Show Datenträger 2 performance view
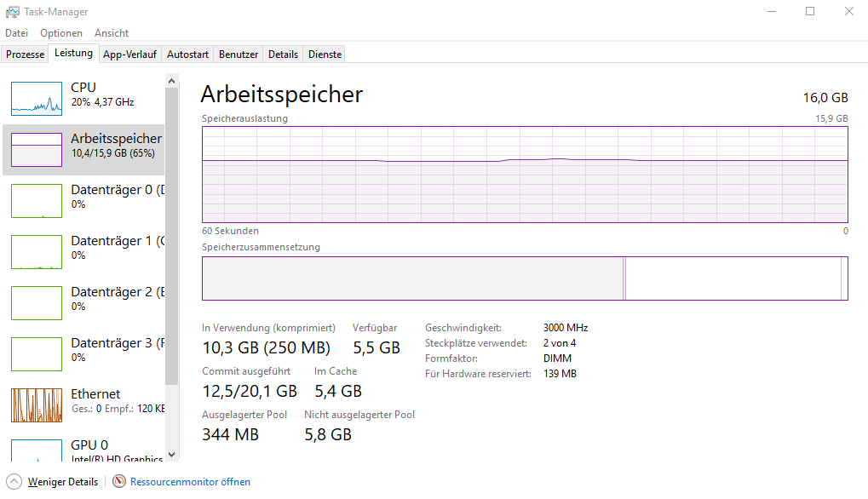The width and height of the screenshot is (868, 499). point(37,302)
